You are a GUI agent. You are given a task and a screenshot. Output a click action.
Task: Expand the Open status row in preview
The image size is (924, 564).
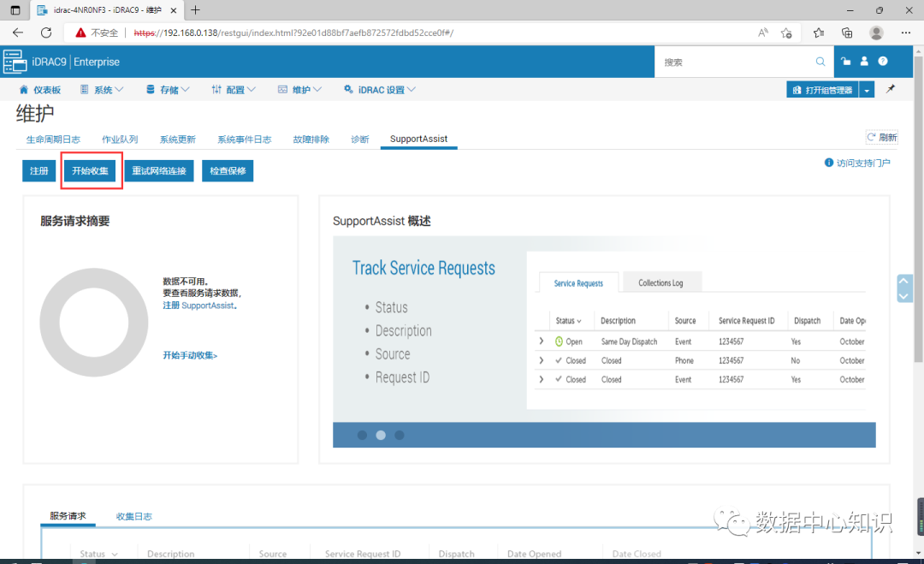coord(541,341)
